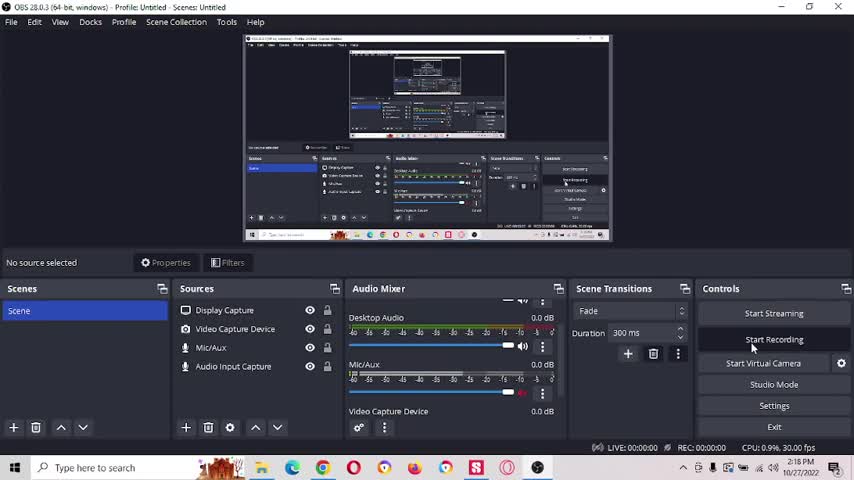Unmute Mic/Aux red speaker icon

tap(523, 393)
